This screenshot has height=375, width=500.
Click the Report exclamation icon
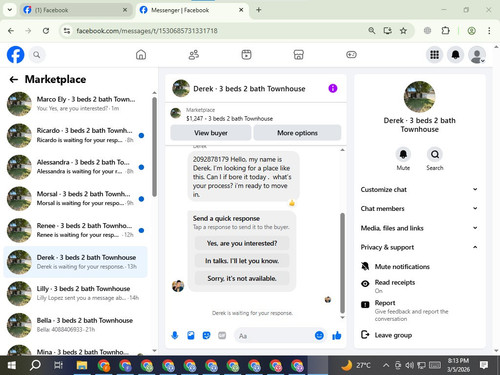[365, 304]
